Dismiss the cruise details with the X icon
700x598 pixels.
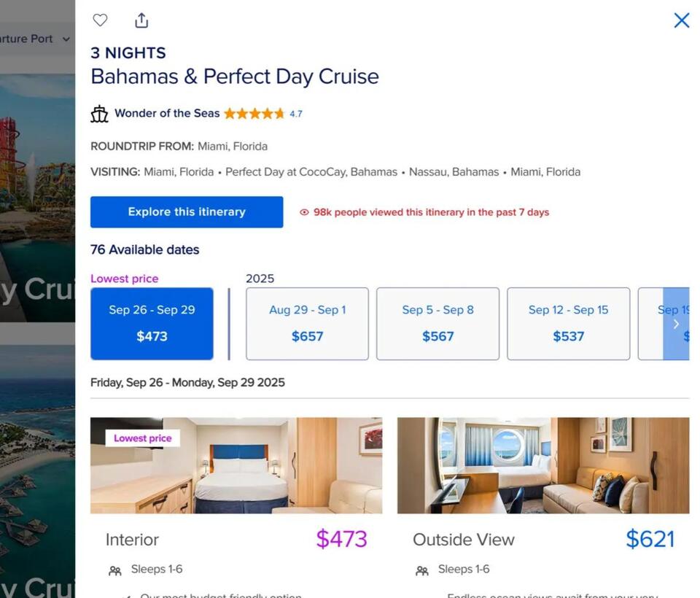point(681,20)
